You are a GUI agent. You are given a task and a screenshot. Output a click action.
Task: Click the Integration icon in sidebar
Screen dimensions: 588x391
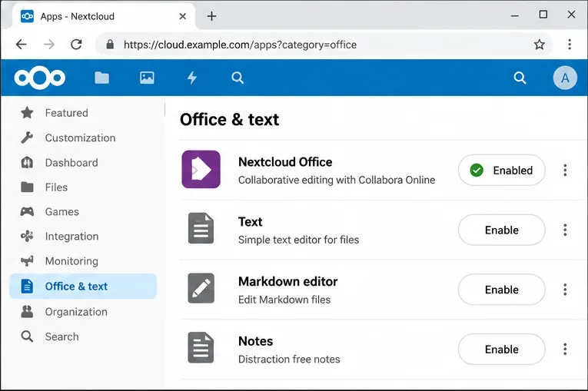point(27,236)
